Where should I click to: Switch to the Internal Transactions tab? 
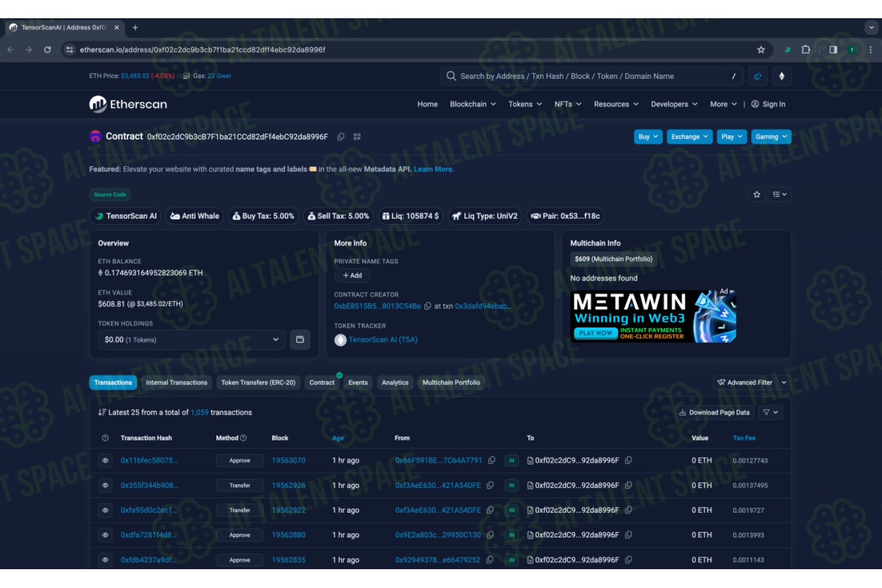(x=176, y=383)
